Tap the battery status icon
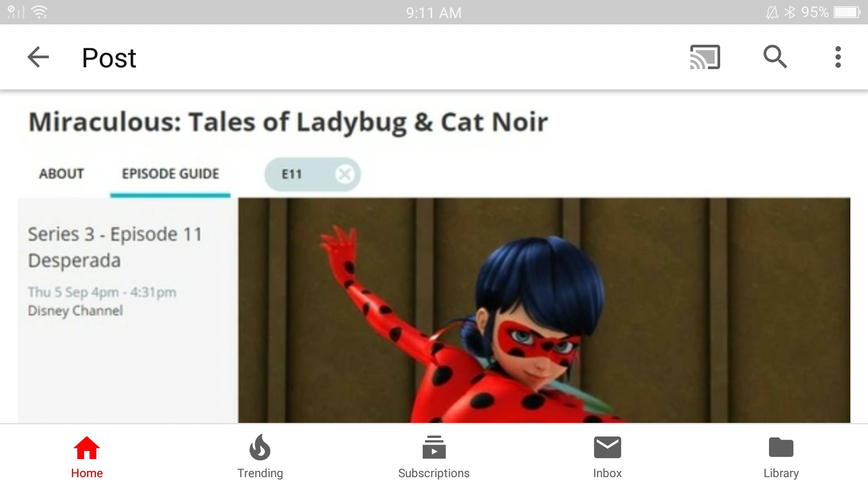 click(847, 12)
